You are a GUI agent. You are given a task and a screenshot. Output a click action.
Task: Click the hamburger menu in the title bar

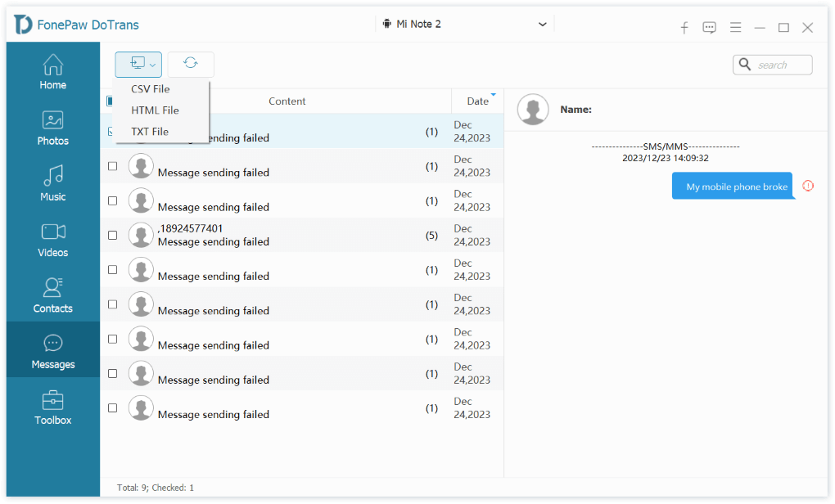pos(735,27)
